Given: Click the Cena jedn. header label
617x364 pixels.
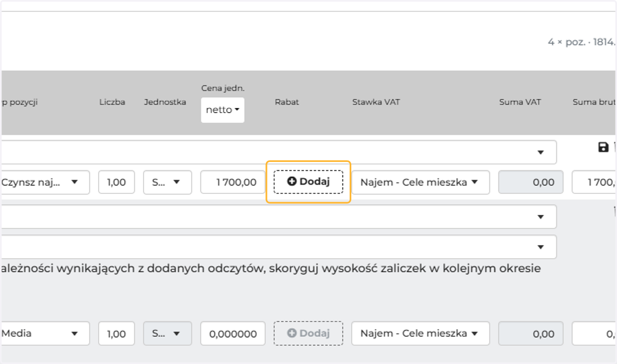Looking at the screenshot, I should [223, 88].
